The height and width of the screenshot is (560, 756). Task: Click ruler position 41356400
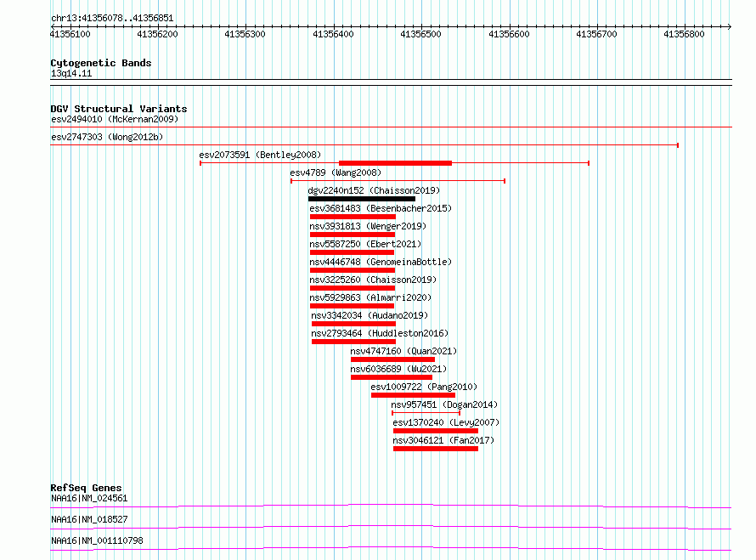point(333,34)
